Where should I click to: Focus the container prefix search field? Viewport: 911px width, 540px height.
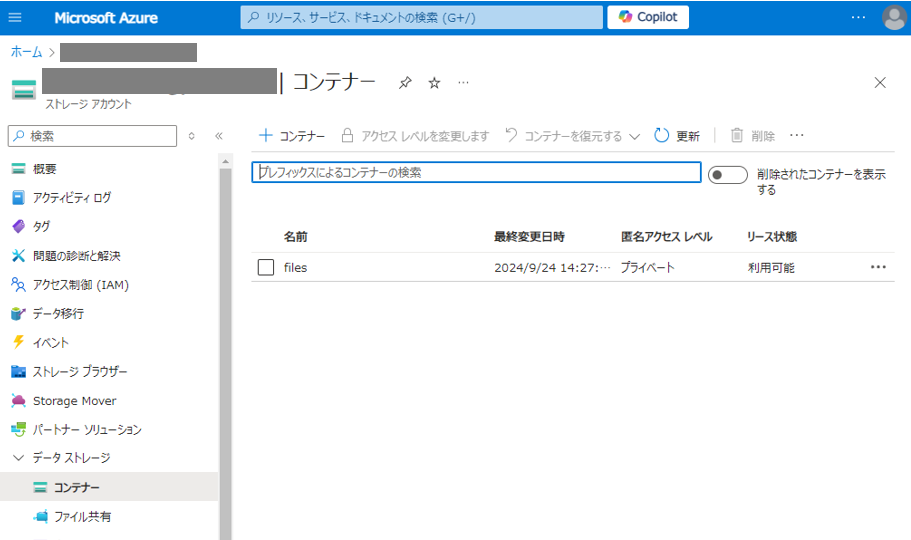(476, 172)
